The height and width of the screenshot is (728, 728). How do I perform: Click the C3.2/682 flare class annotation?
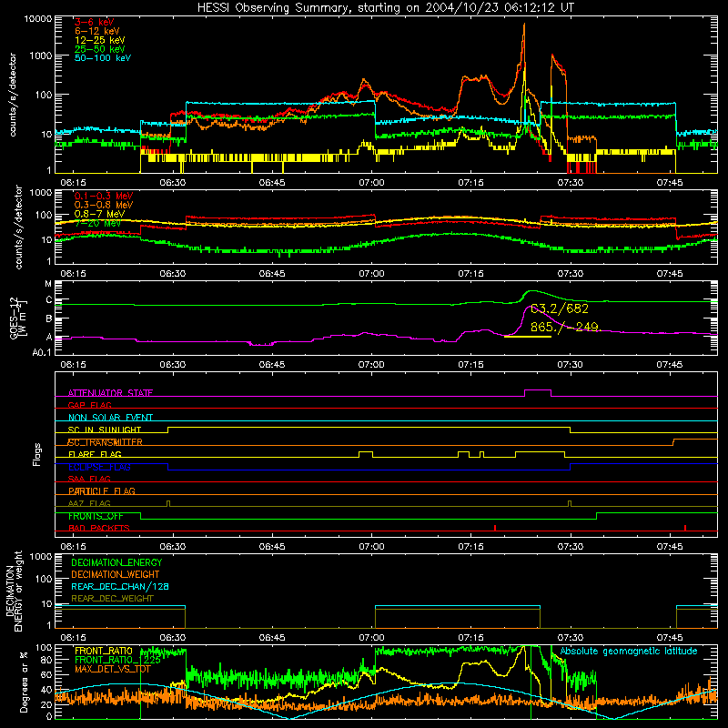point(560,308)
